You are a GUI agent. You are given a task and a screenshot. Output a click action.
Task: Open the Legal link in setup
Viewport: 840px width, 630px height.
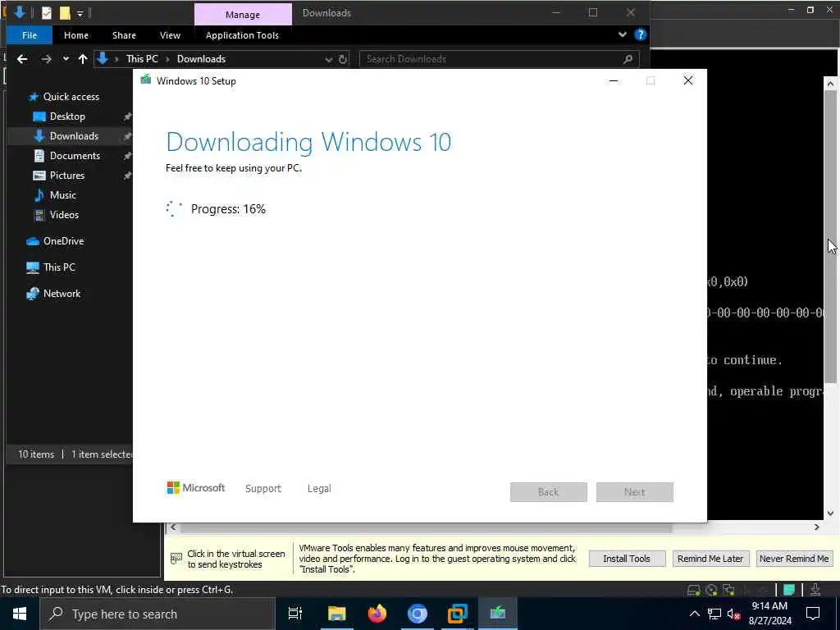point(319,489)
